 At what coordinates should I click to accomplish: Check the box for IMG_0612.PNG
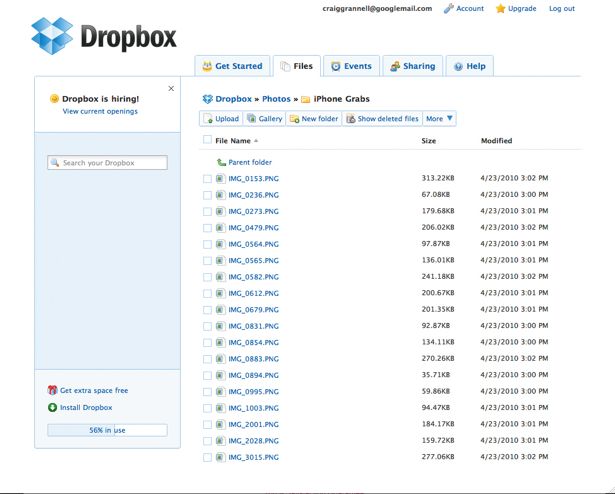(207, 293)
